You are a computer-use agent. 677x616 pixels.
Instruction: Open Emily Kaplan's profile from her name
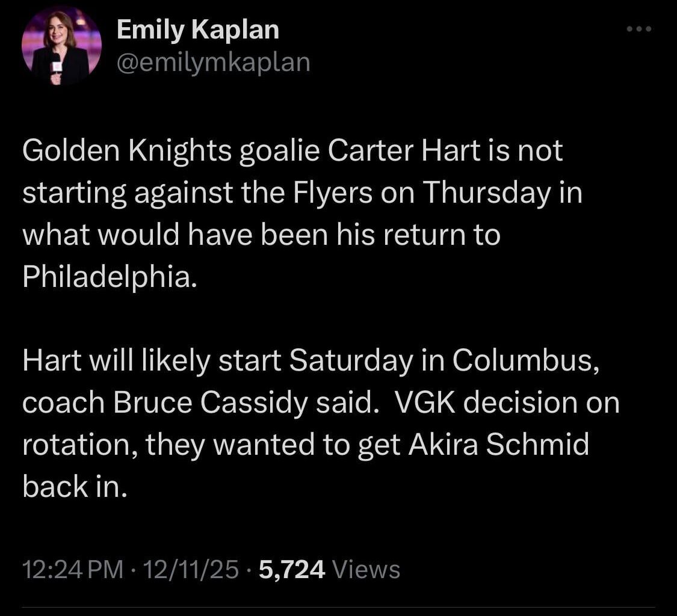click(x=197, y=28)
